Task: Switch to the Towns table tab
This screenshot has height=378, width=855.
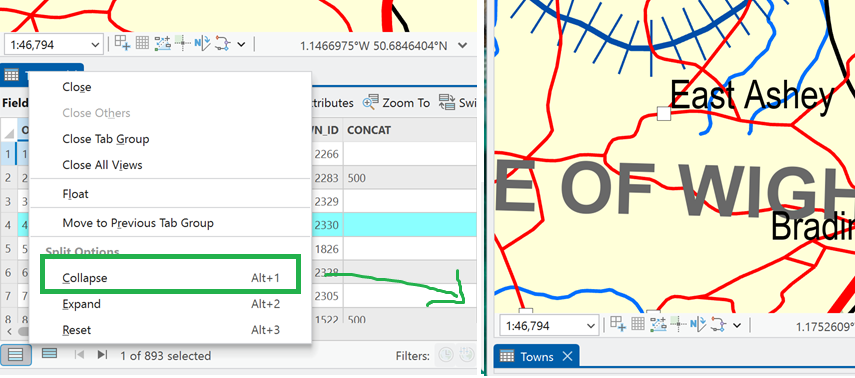Action: click(537, 357)
